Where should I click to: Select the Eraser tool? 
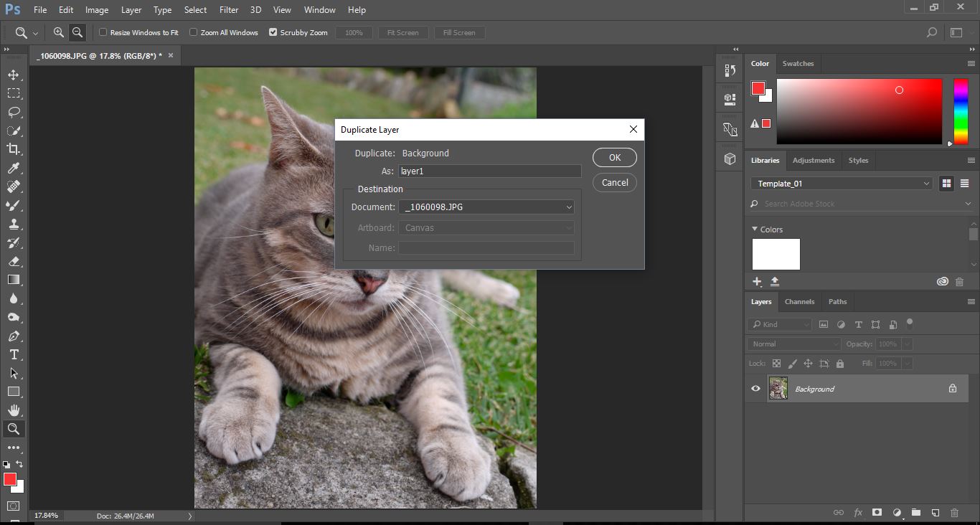14,261
